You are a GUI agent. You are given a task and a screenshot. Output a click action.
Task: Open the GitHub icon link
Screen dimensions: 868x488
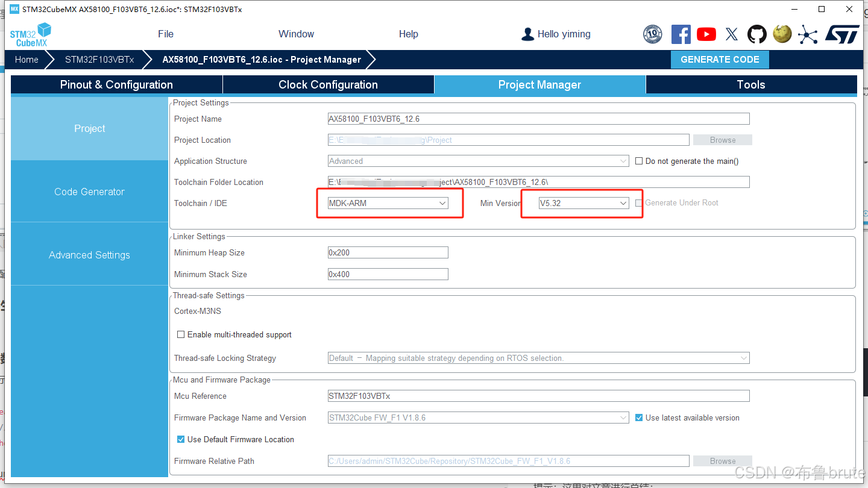[757, 34]
